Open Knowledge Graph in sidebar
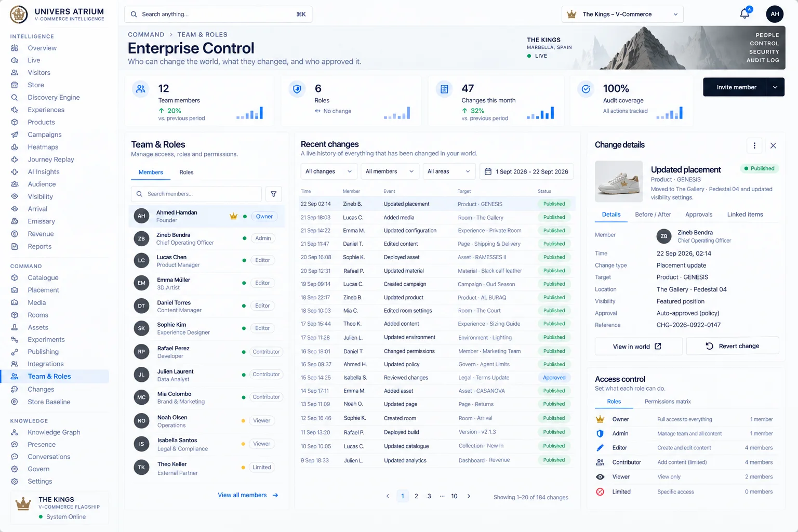798x532 pixels. pos(54,432)
